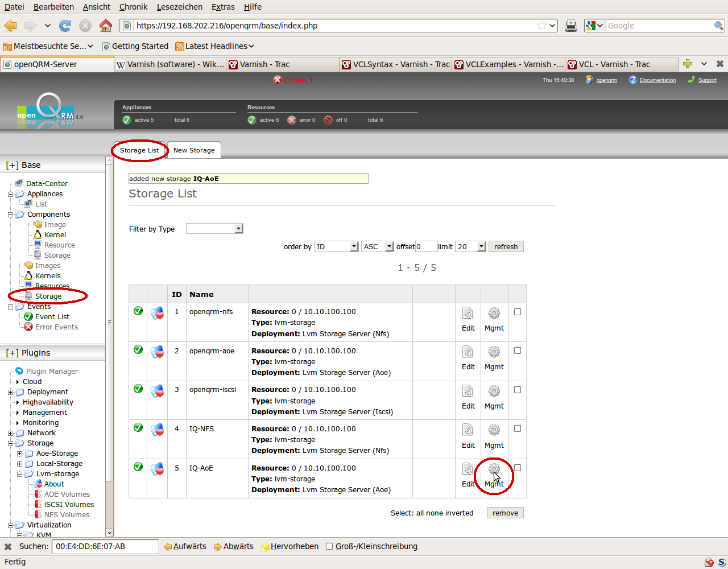Click the Error(s) 1 red indicator icon

pyautogui.click(x=278, y=80)
